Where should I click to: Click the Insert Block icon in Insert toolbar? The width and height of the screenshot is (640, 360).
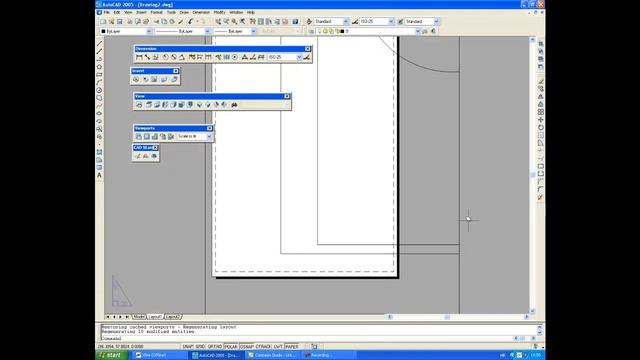pos(136,80)
